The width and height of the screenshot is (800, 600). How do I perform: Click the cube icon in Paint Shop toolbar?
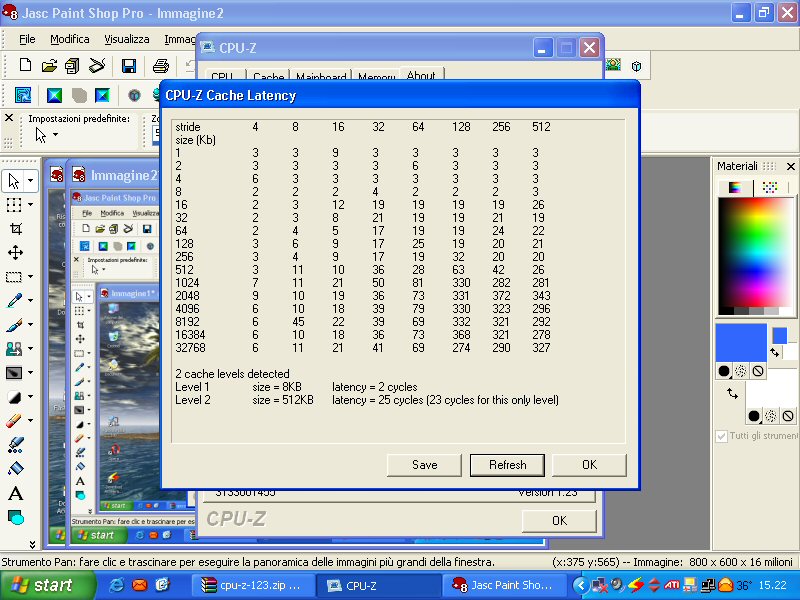pos(636,66)
